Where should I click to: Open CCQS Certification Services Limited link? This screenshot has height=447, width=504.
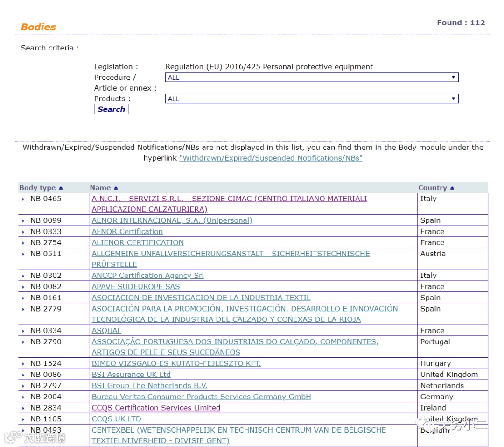pos(156,408)
